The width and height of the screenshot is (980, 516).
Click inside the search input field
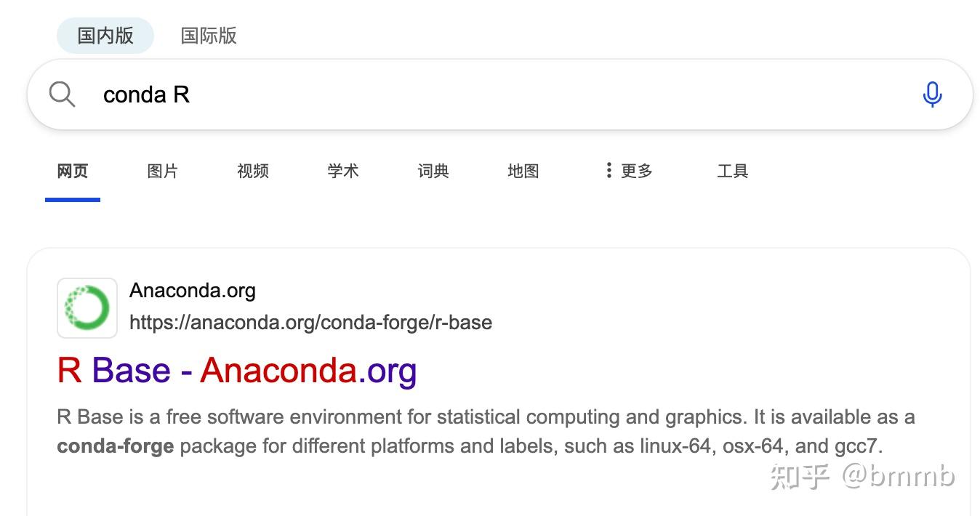tap(436, 94)
